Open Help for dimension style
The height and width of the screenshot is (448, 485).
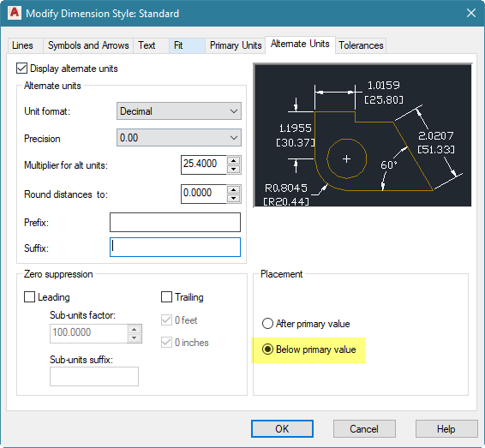point(446,428)
